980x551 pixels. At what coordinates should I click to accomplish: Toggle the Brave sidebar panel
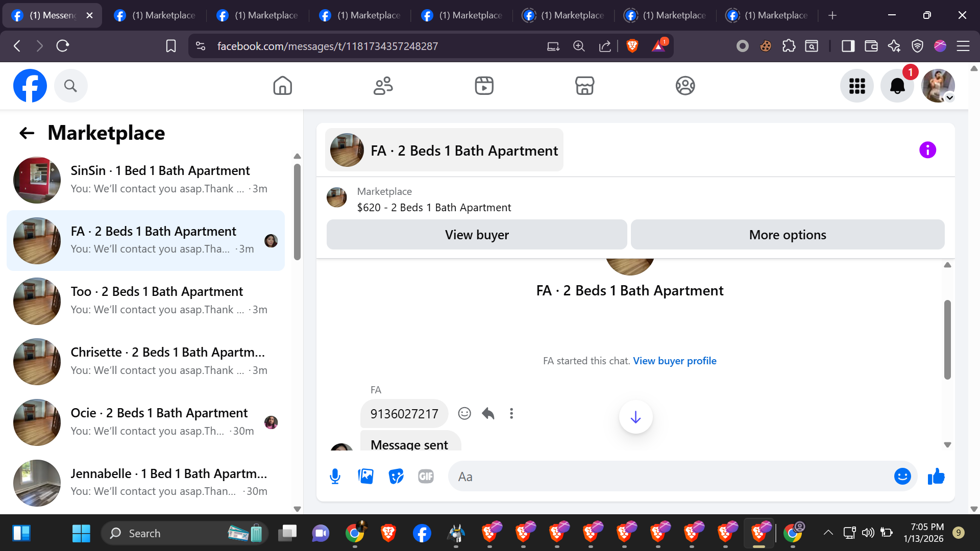pos(848,46)
